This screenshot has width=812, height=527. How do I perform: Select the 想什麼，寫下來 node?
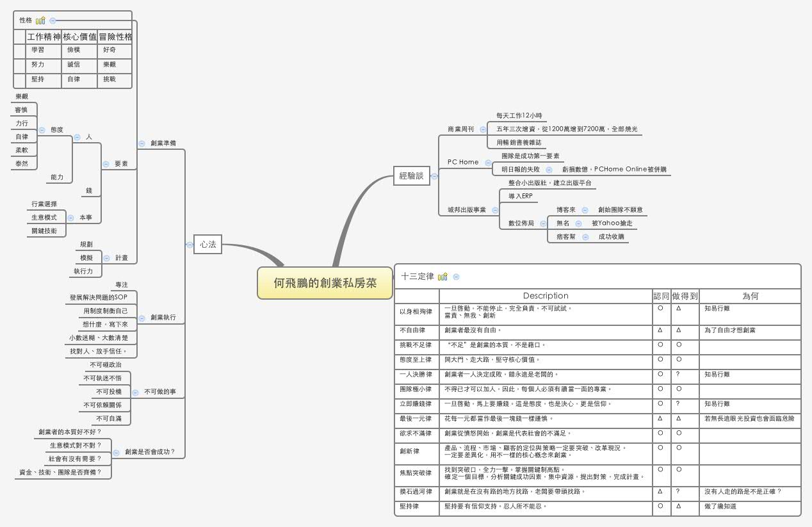tap(105, 325)
